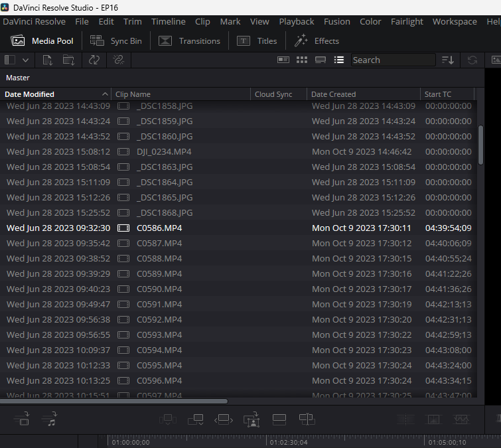Switch to thumbnail grid view
501x448 pixels.
tap(302, 60)
